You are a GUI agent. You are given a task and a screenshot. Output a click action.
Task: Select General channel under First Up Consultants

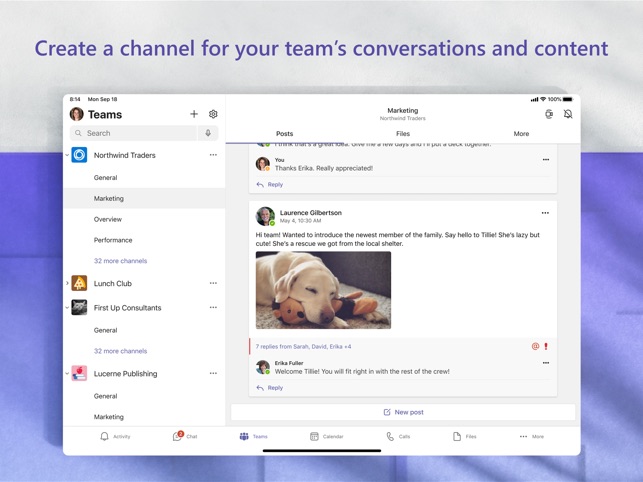pyautogui.click(x=144, y=330)
